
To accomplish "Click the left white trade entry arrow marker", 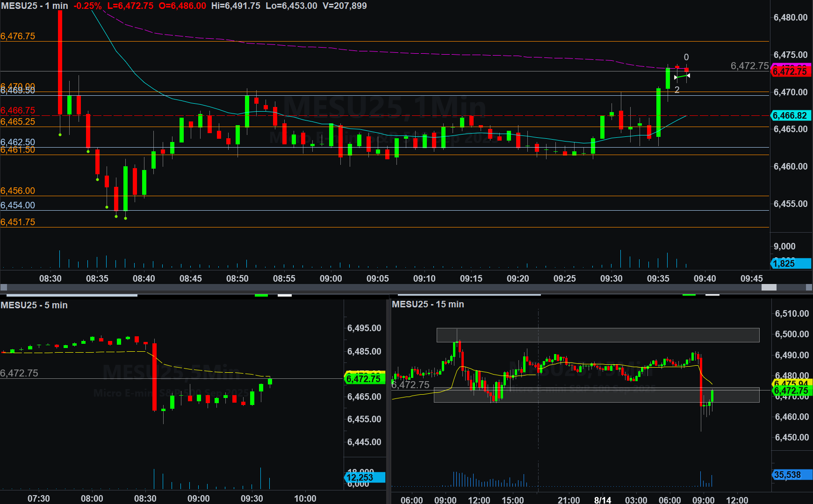I will (x=676, y=77).
